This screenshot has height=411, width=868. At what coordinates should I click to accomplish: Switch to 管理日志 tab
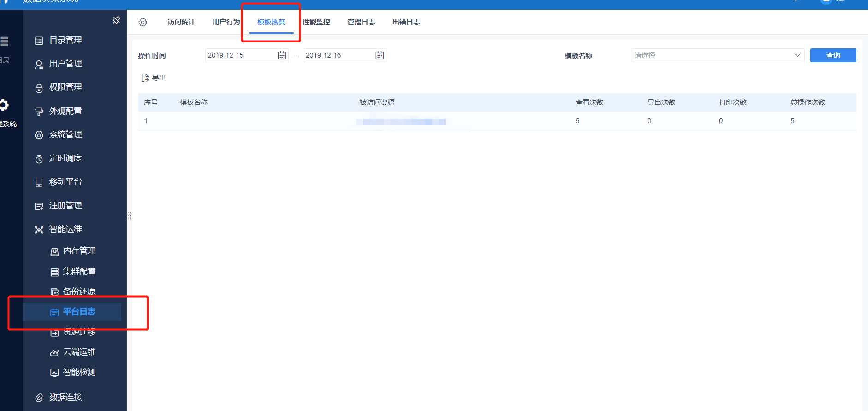pos(361,22)
